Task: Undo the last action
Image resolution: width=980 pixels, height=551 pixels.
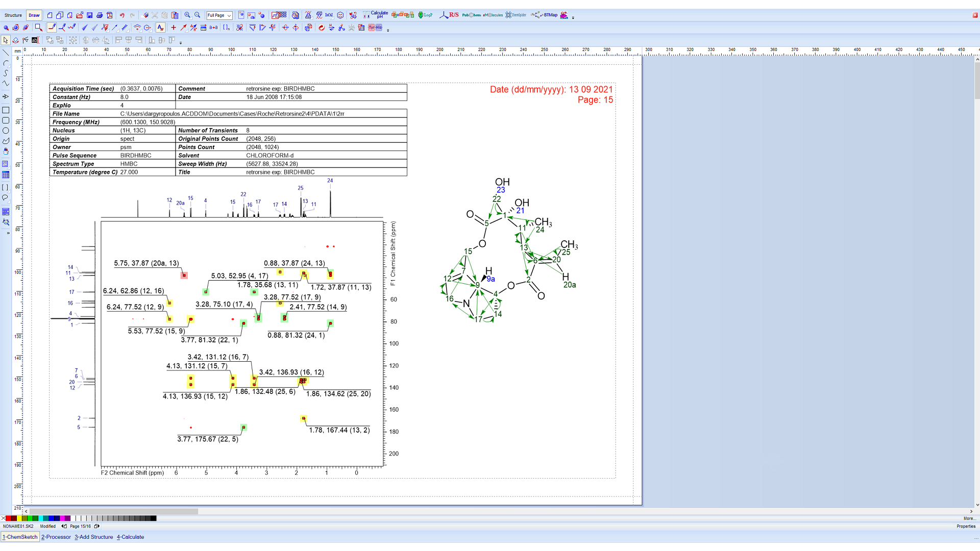Action: [122, 15]
